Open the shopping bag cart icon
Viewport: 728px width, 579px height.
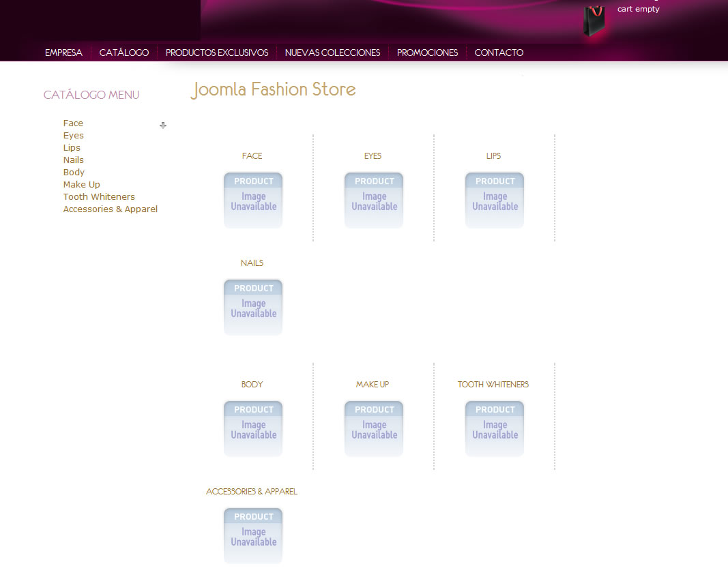[x=594, y=21]
